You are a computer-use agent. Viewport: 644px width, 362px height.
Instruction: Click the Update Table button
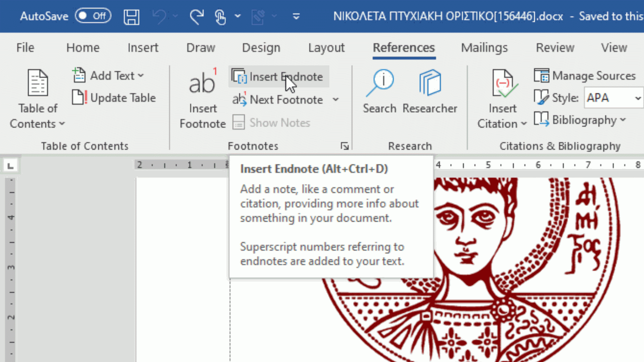[114, 98]
